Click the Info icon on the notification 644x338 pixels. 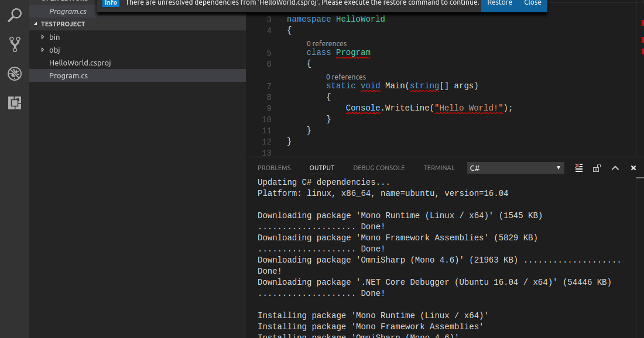point(111,3)
